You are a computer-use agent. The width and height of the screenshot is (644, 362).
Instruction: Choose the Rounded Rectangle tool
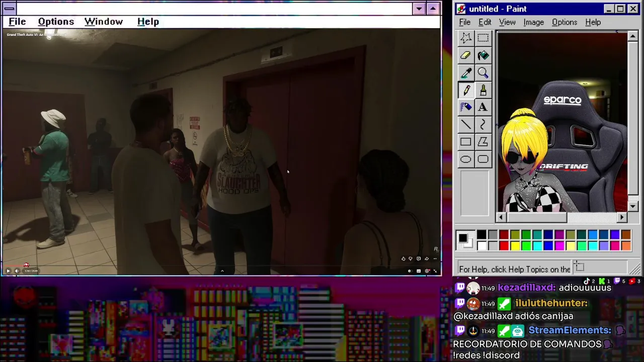tap(483, 159)
